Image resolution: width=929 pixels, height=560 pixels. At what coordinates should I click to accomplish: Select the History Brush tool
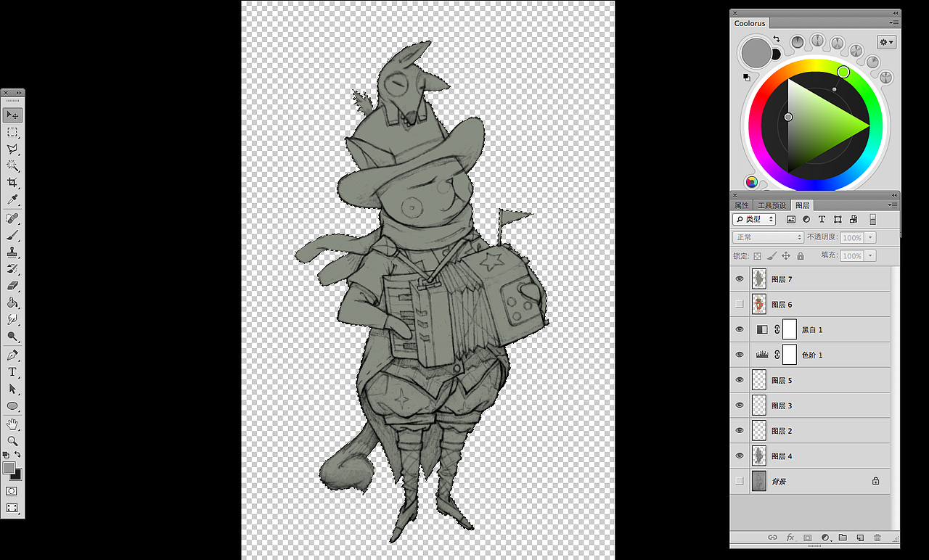12,269
